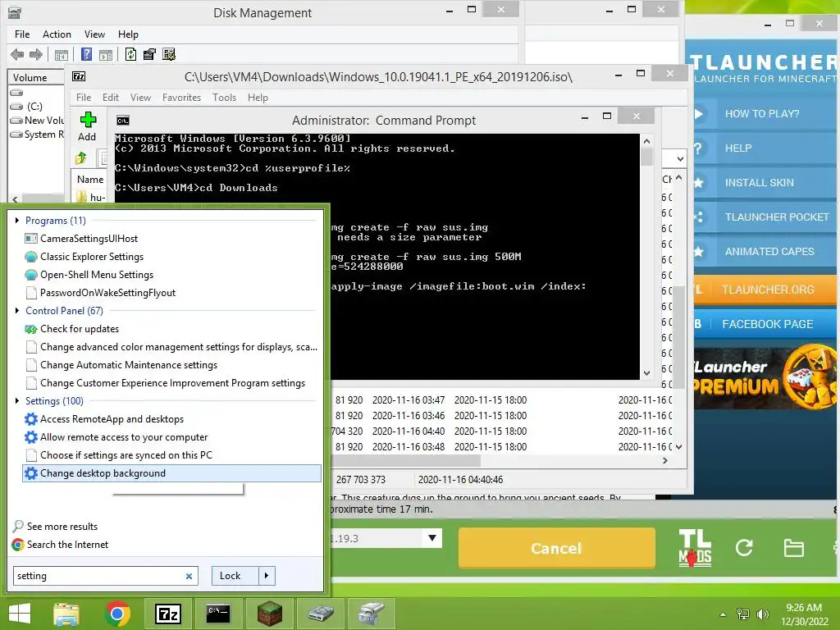Screen dimensions: 840x630
Task: Click Search the Internet link
Action: pyautogui.click(x=67, y=545)
